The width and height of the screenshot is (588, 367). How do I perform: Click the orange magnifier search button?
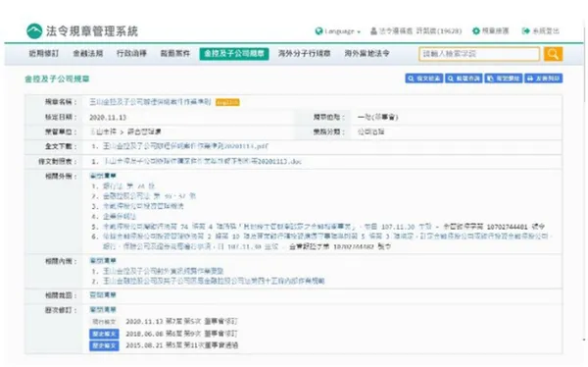click(553, 54)
